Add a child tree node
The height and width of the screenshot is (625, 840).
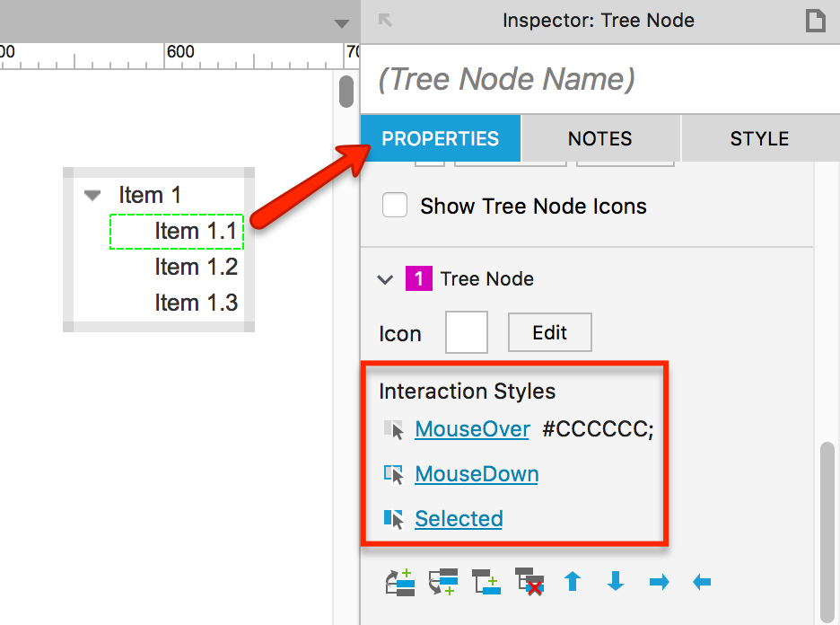486,582
